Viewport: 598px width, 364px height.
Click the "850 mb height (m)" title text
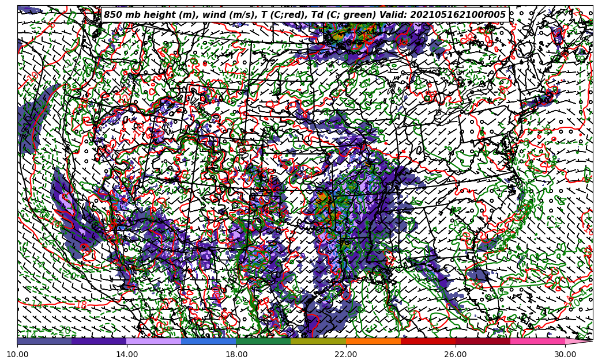pyautogui.click(x=148, y=15)
